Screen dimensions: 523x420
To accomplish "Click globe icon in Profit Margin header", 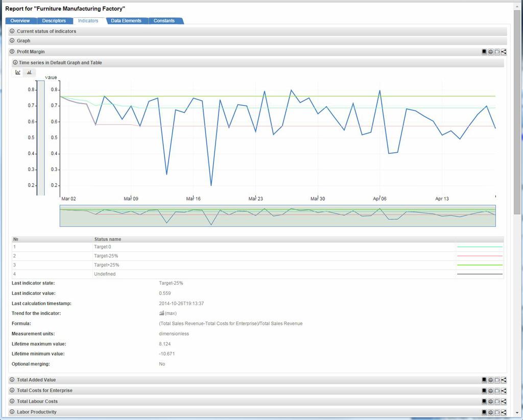I will (490, 52).
